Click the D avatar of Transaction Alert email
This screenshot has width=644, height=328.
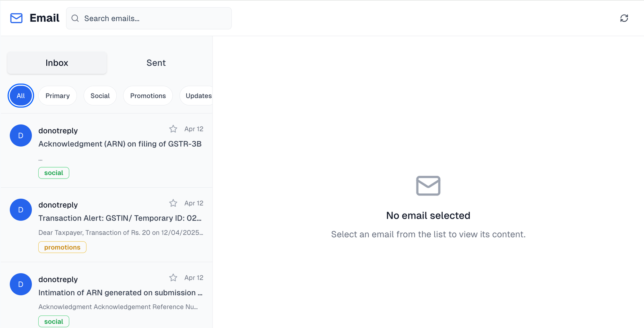21,210
